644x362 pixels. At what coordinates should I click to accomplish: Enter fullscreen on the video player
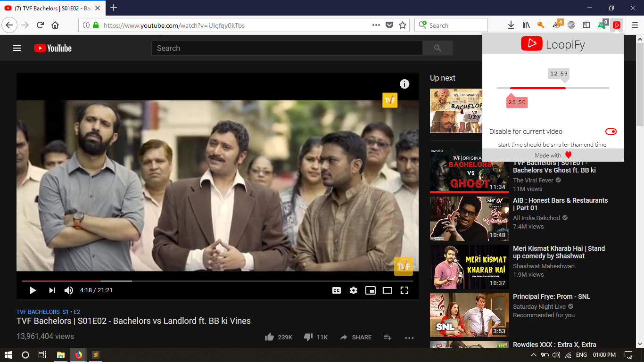pyautogui.click(x=405, y=290)
